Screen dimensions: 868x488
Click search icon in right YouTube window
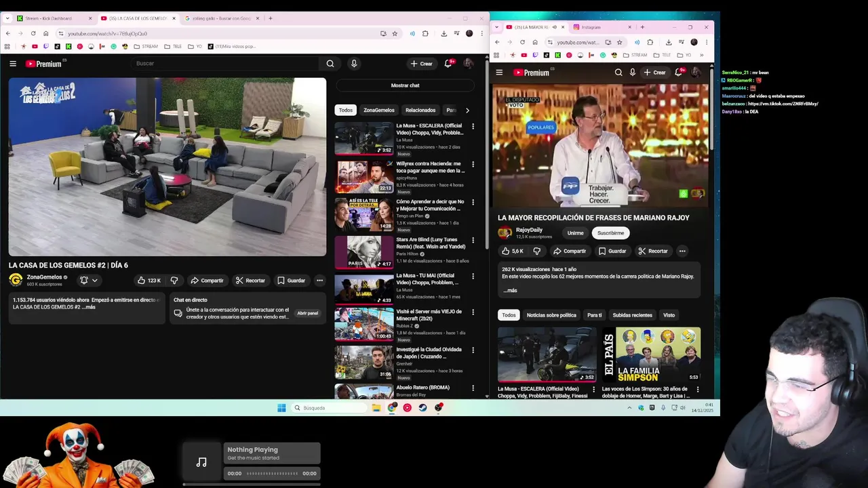(x=618, y=73)
